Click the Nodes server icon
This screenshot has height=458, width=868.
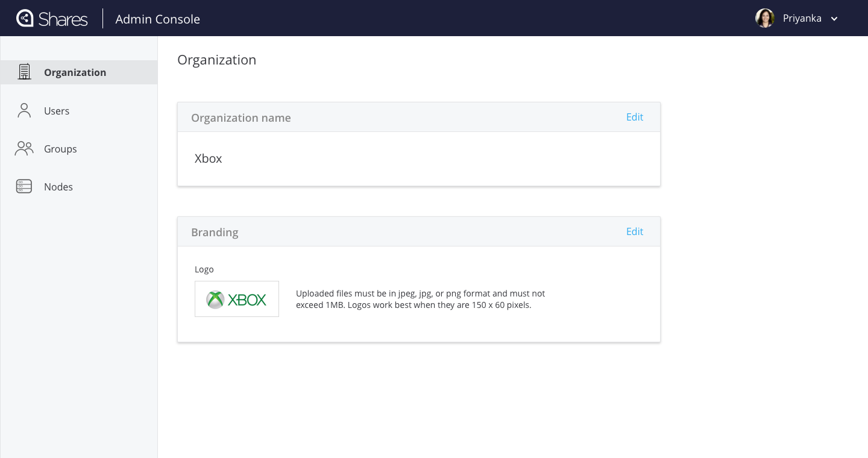pos(24,186)
